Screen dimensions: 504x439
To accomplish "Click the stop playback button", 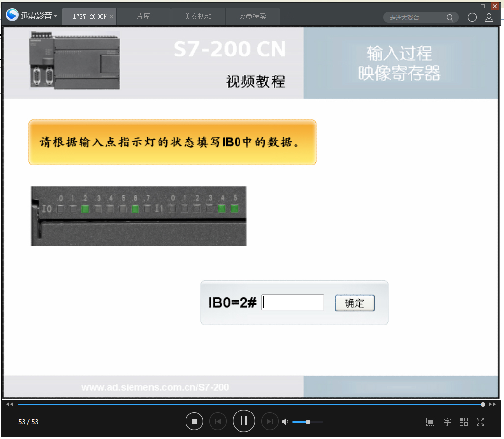I will [x=194, y=421].
